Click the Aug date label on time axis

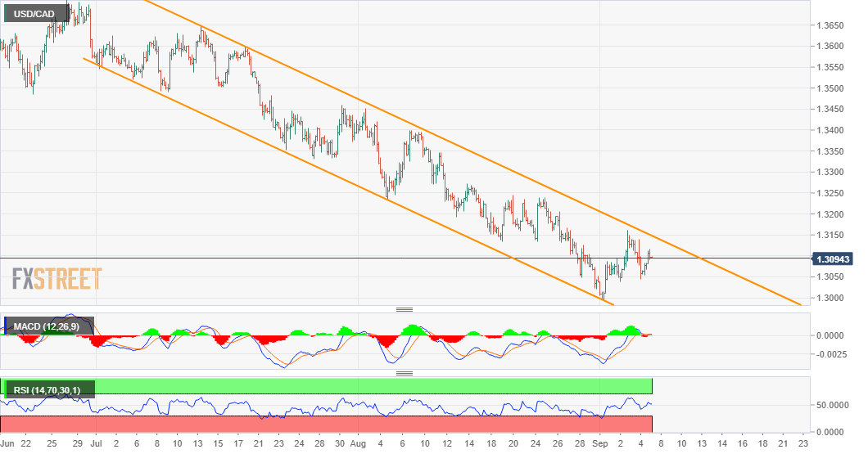[357, 443]
